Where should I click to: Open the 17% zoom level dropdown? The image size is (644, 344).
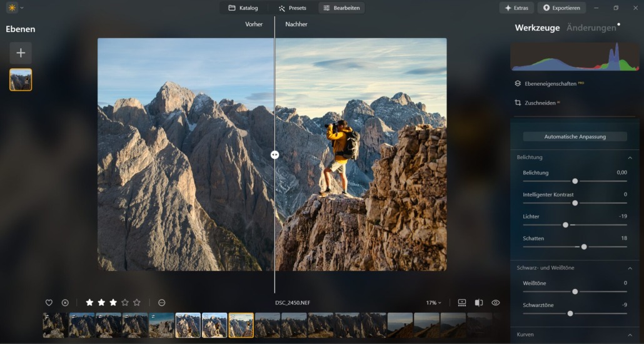point(433,303)
